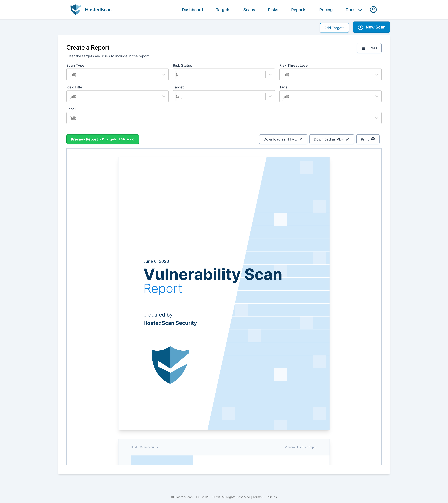
Task: Click the Add Targets button
Action: click(x=334, y=28)
